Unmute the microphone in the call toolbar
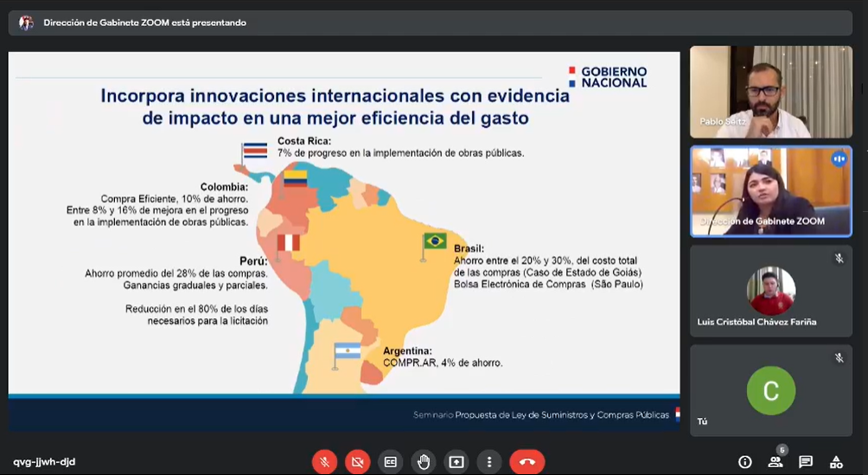The width and height of the screenshot is (868, 475). (x=324, y=462)
